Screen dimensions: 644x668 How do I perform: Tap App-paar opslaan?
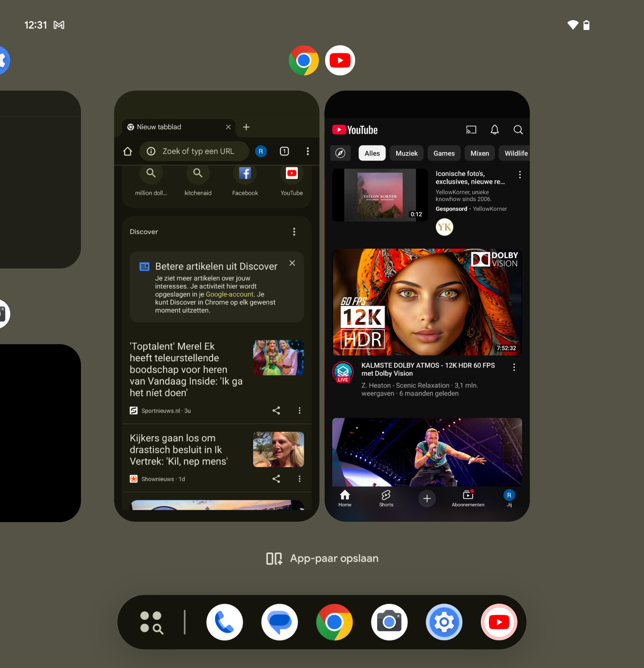point(322,558)
